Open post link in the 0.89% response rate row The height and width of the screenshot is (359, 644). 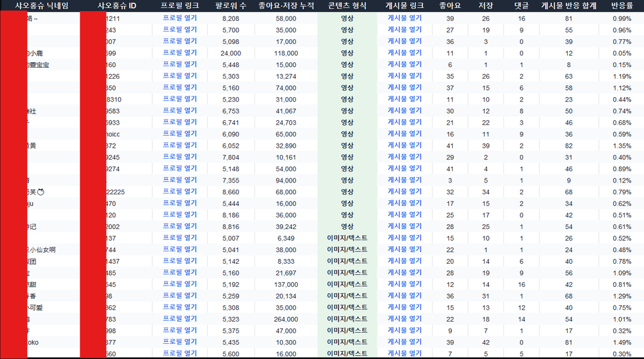tap(405, 169)
